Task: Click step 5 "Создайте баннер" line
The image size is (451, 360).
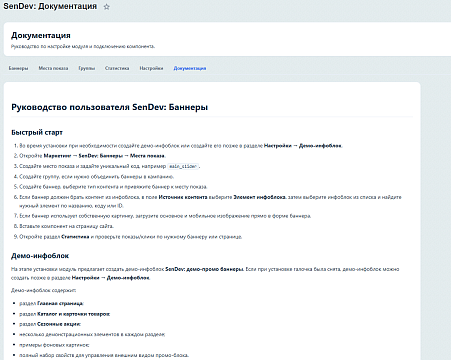Action: click(113, 187)
